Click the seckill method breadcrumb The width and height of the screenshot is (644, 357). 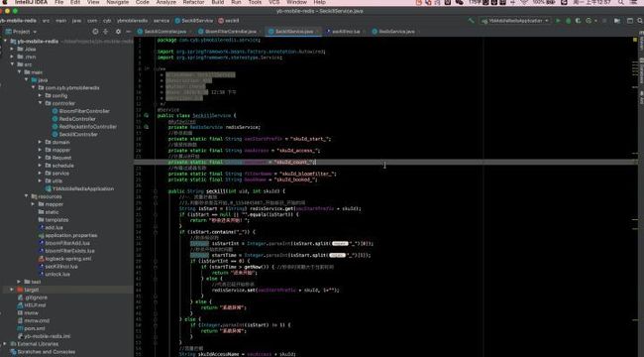tap(229, 21)
